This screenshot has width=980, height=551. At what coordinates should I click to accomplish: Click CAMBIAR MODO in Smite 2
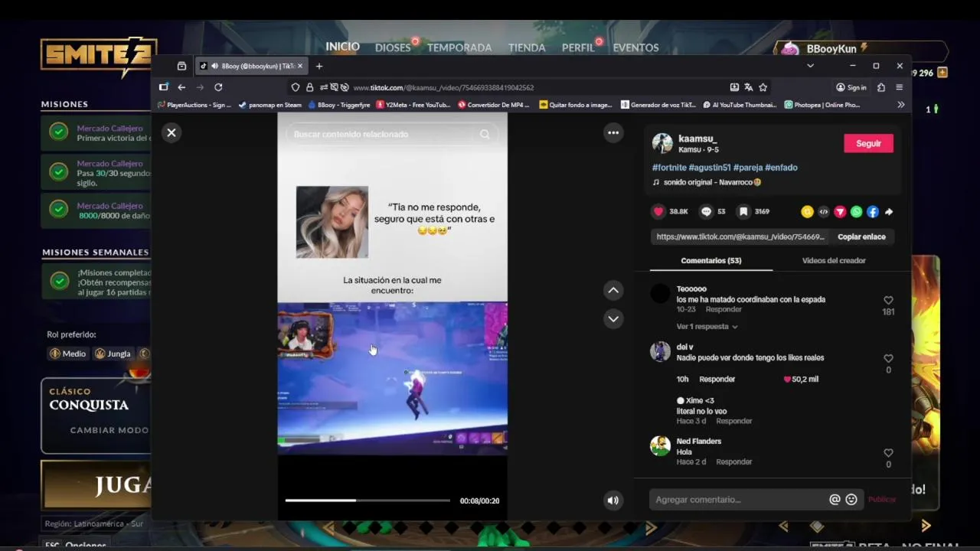tap(109, 430)
